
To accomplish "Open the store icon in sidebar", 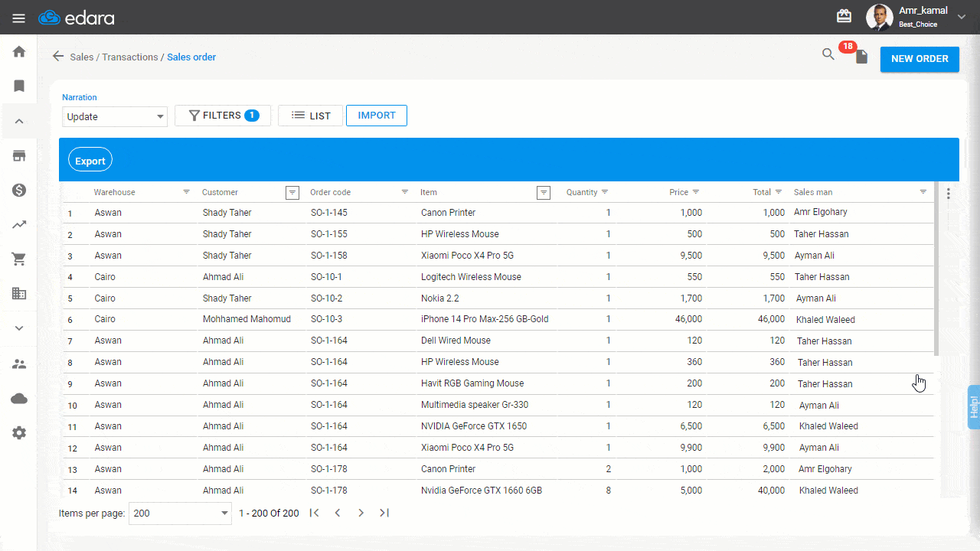I will (x=19, y=156).
